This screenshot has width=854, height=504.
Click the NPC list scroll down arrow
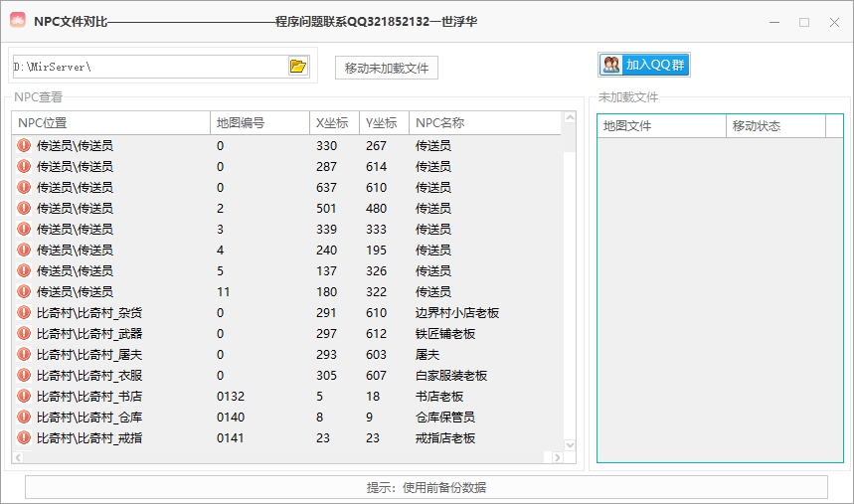pyautogui.click(x=570, y=445)
